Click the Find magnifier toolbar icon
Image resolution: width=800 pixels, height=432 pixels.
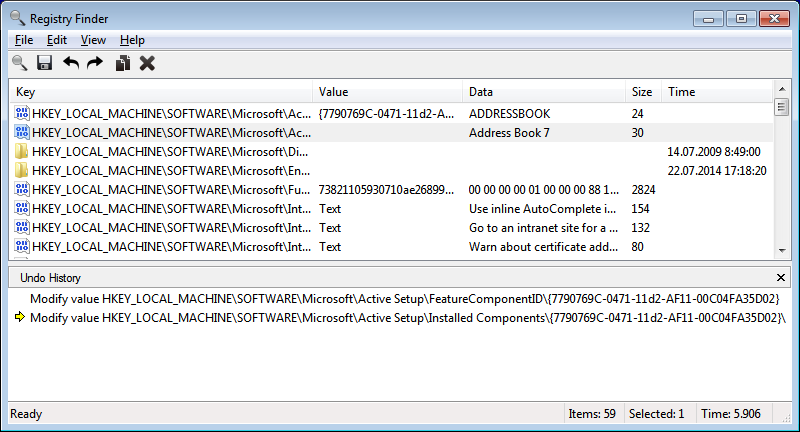(19, 63)
